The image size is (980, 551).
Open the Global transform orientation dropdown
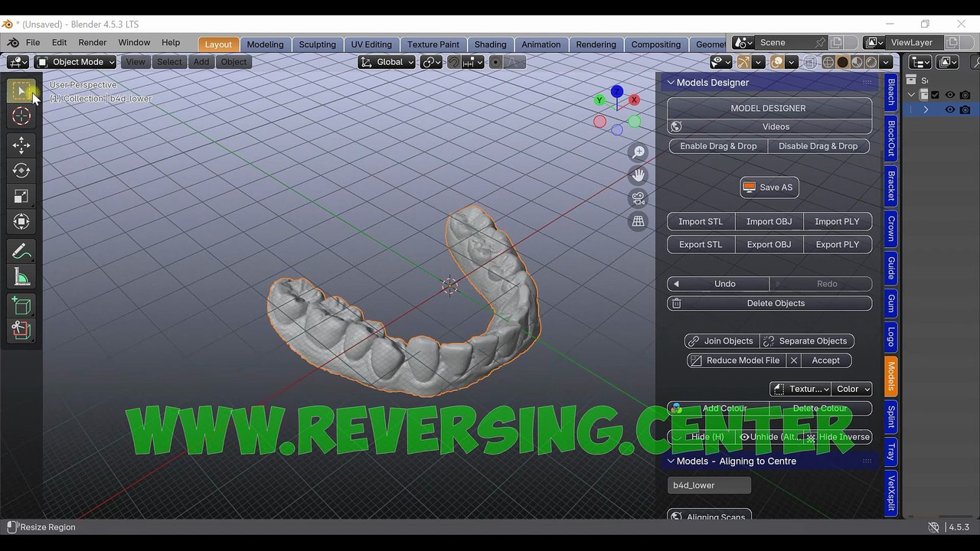click(x=387, y=62)
